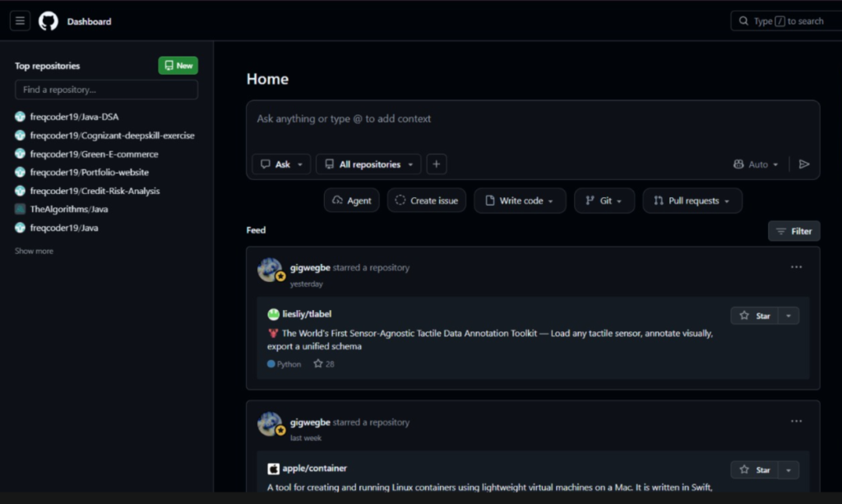Expand star lists dropdown for liesliy/tlabel
This screenshot has width=842, height=504.
[x=789, y=316]
